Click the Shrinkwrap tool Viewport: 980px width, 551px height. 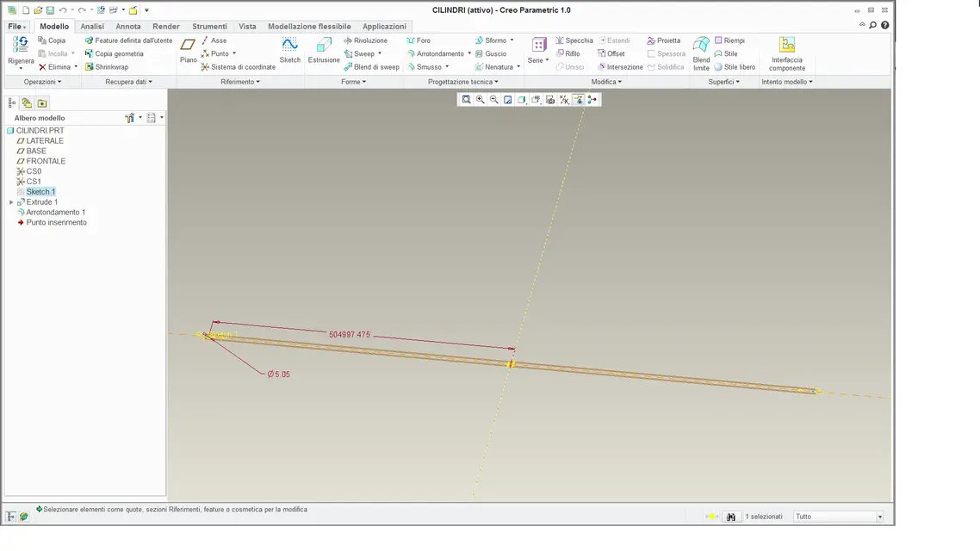point(107,67)
